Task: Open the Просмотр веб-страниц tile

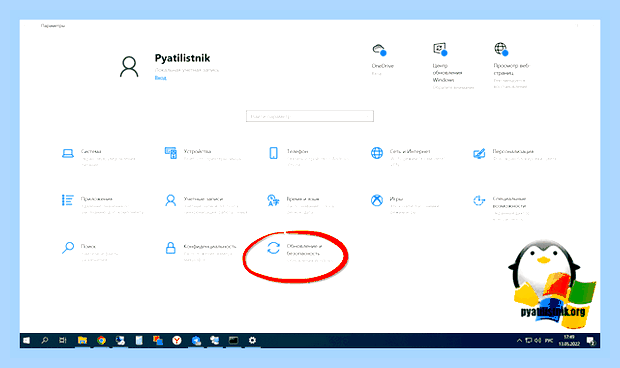Action: click(x=511, y=66)
